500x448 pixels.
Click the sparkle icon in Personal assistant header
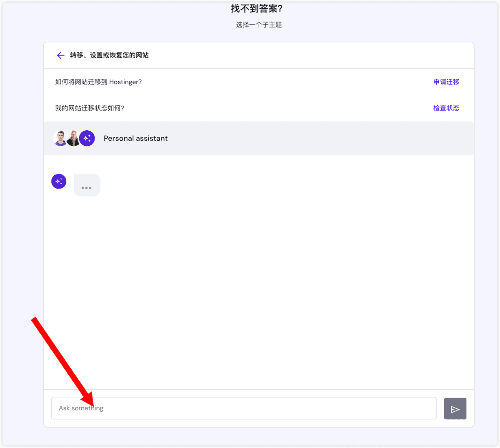[x=87, y=138]
